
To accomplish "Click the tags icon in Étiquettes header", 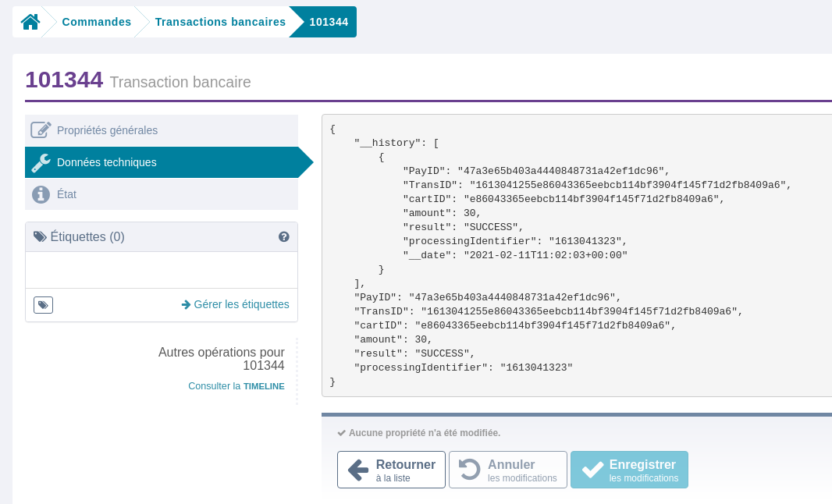I will pyautogui.click(x=40, y=236).
